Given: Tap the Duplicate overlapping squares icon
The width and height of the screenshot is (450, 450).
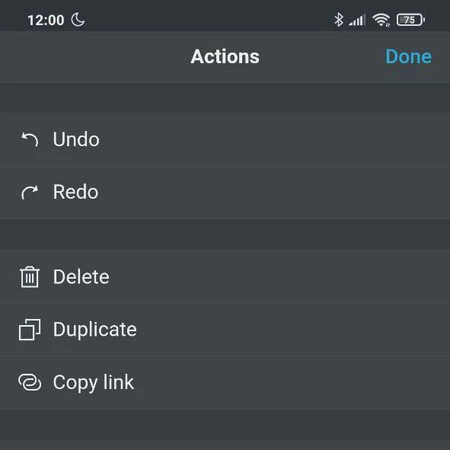Looking at the screenshot, I should tap(30, 329).
